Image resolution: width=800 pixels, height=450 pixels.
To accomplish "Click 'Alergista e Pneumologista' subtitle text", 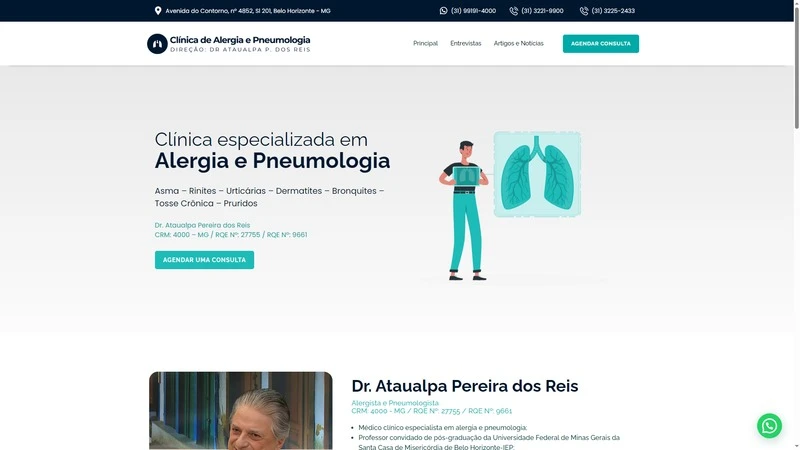I will click(x=395, y=403).
